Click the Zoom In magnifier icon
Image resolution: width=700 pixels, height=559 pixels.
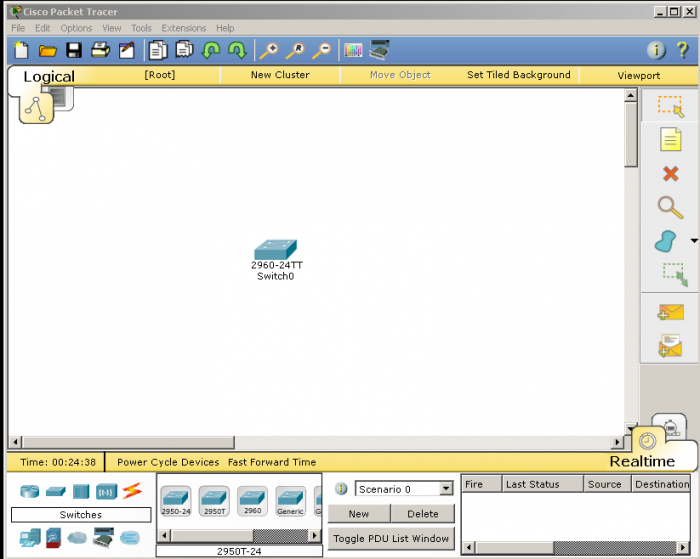coord(269,50)
